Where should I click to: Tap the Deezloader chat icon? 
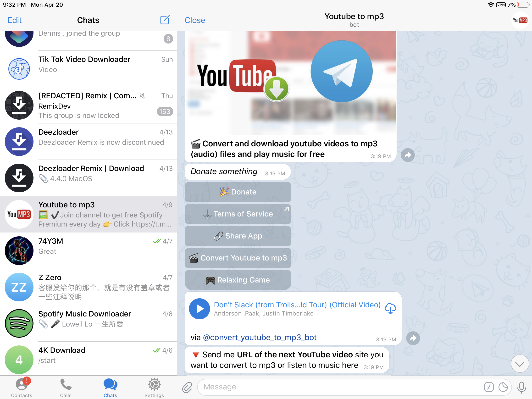point(18,140)
